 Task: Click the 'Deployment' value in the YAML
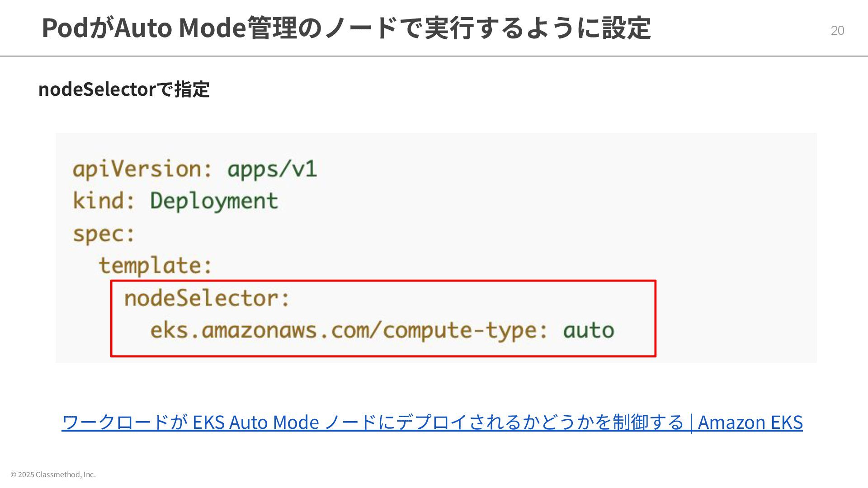(x=214, y=201)
